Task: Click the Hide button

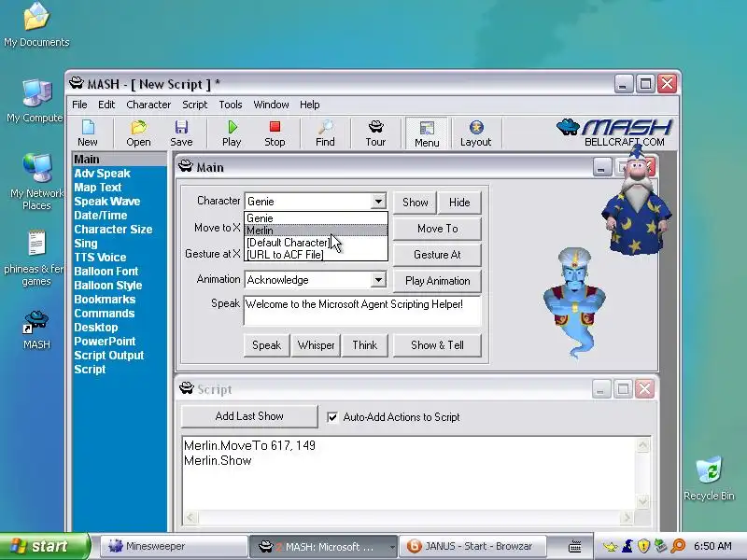Action: click(x=459, y=203)
